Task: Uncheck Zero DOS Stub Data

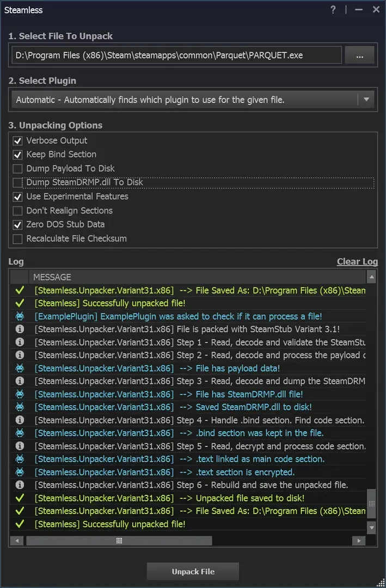Action: pyautogui.click(x=17, y=225)
